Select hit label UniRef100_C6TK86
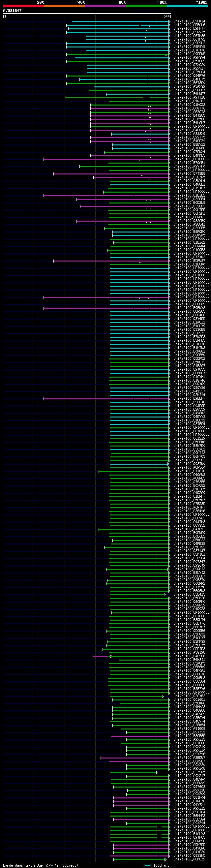This screenshot has width=211, height=868. click(x=189, y=36)
